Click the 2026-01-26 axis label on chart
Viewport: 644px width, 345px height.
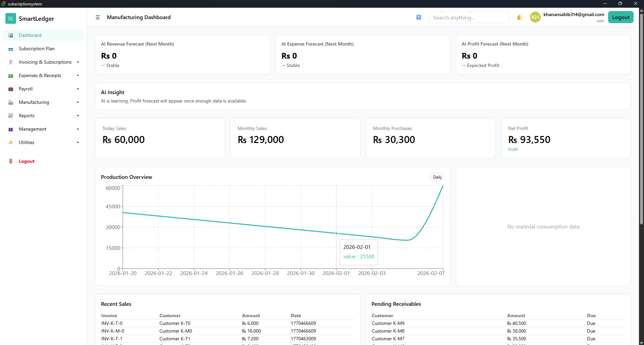[229, 273]
